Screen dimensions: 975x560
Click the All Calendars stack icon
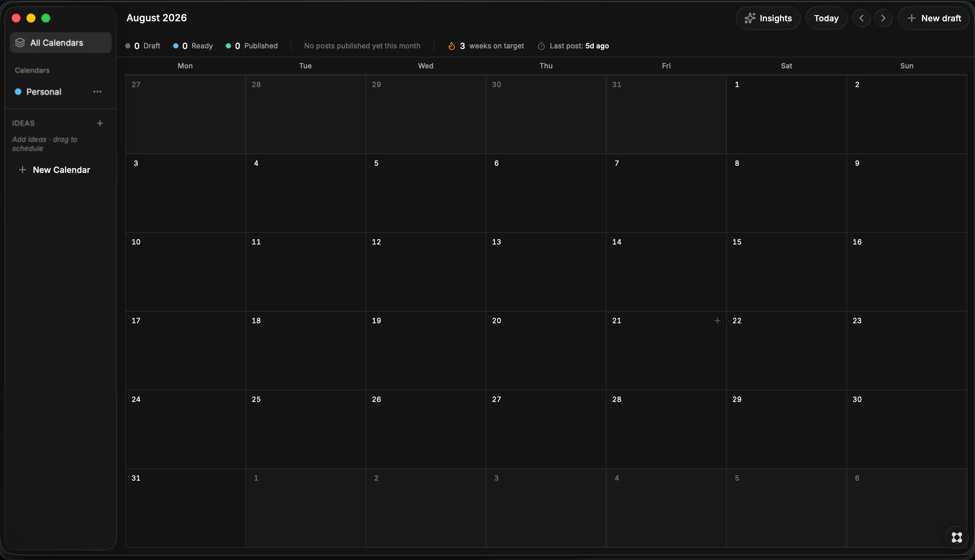coord(20,43)
